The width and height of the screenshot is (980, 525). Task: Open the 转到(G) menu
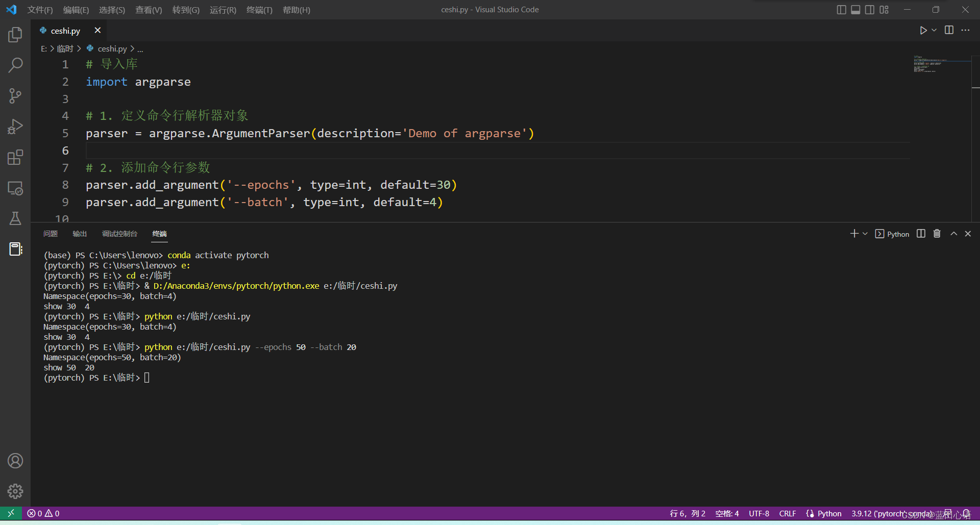click(186, 10)
